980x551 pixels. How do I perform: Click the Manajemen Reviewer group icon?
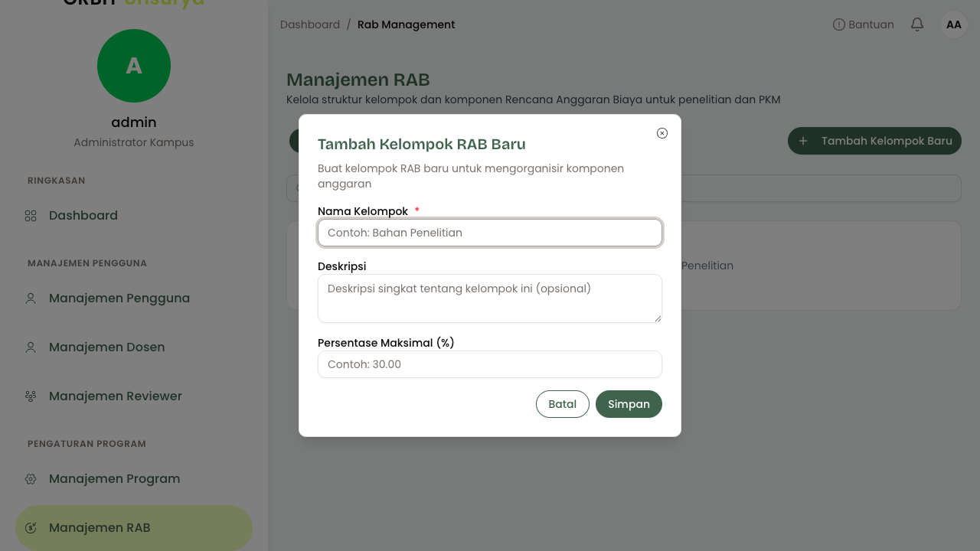pyautogui.click(x=31, y=396)
